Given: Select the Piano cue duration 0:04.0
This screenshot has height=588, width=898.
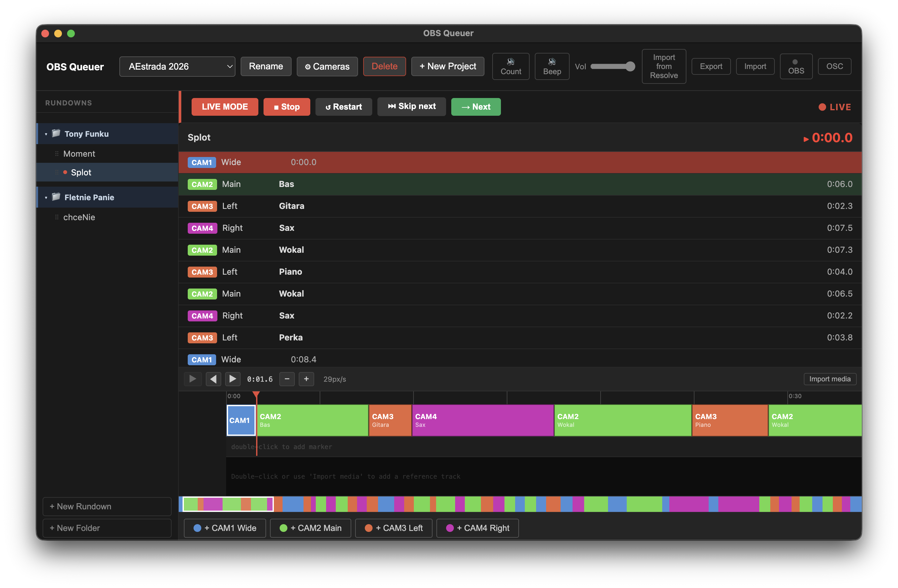Looking at the screenshot, I should tap(840, 271).
